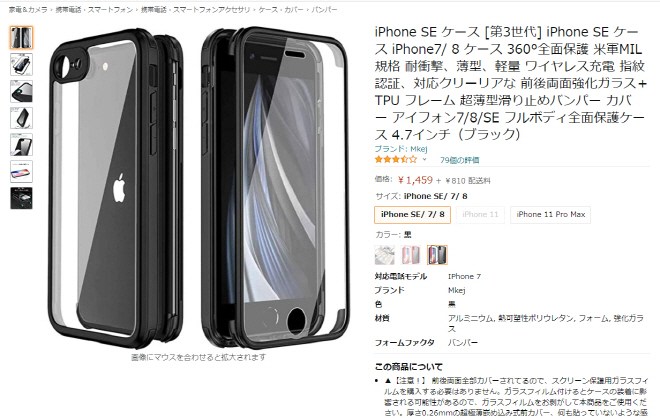Select the pink color swatch

(x=411, y=255)
